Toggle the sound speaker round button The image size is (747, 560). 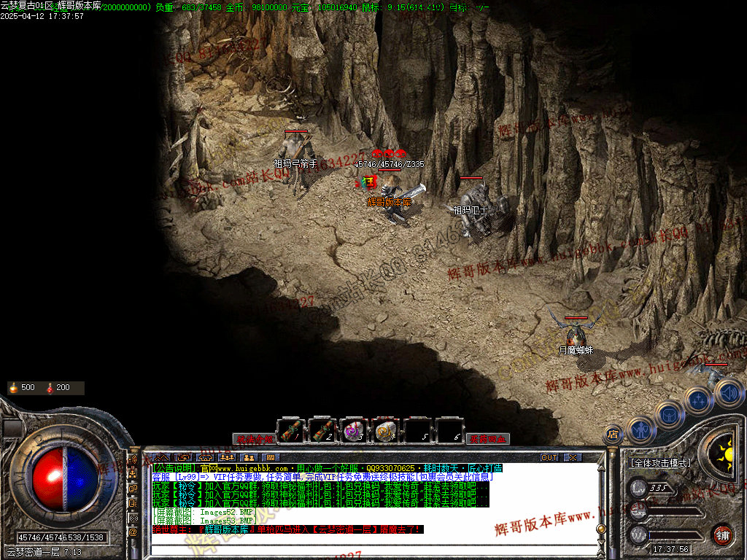click(728, 393)
